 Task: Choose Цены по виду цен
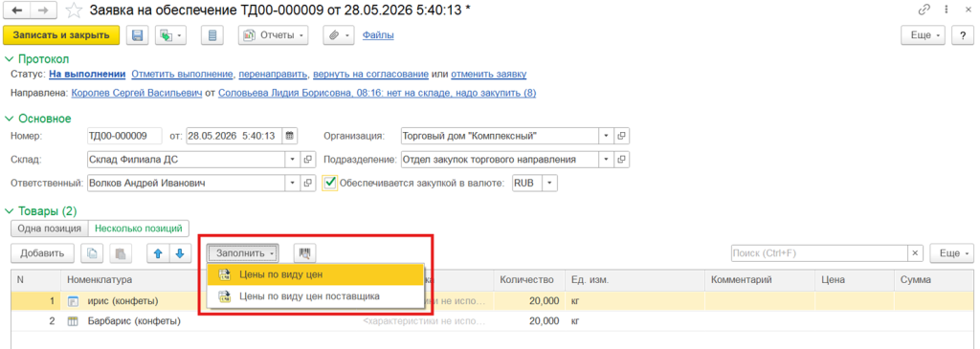315,274
